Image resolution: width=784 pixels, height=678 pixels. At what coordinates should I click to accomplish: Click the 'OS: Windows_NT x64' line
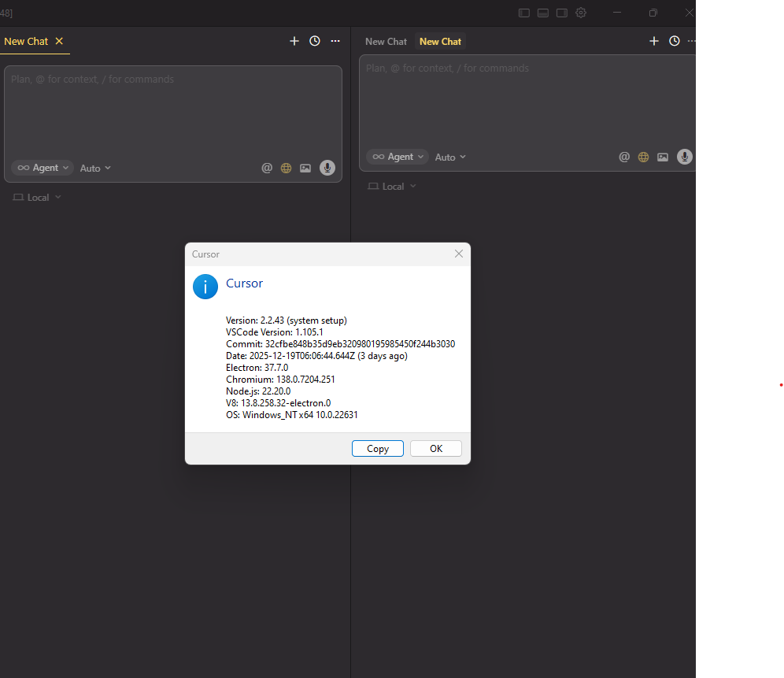292,415
